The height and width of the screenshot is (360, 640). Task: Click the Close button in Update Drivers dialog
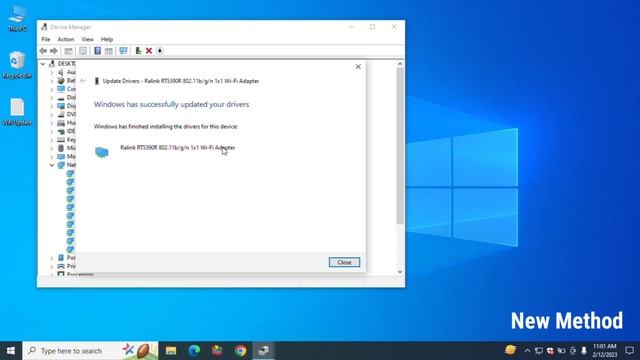344,262
